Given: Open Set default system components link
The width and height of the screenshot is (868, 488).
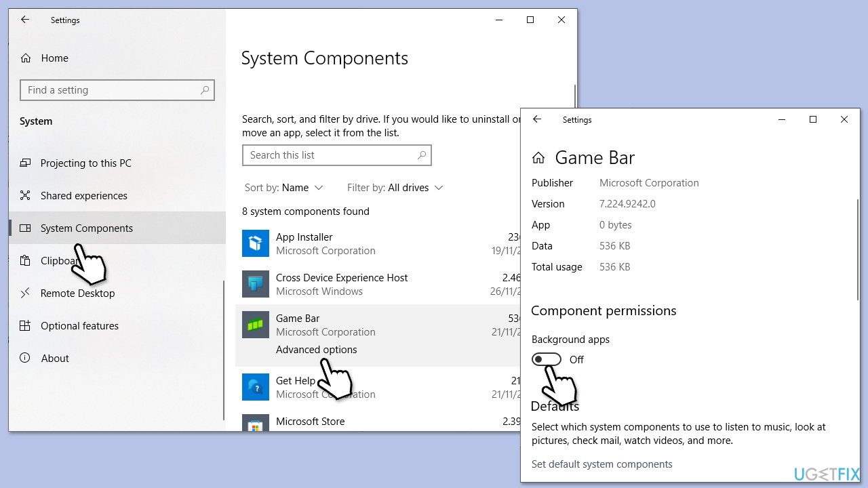Looking at the screenshot, I should (x=602, y=464).
